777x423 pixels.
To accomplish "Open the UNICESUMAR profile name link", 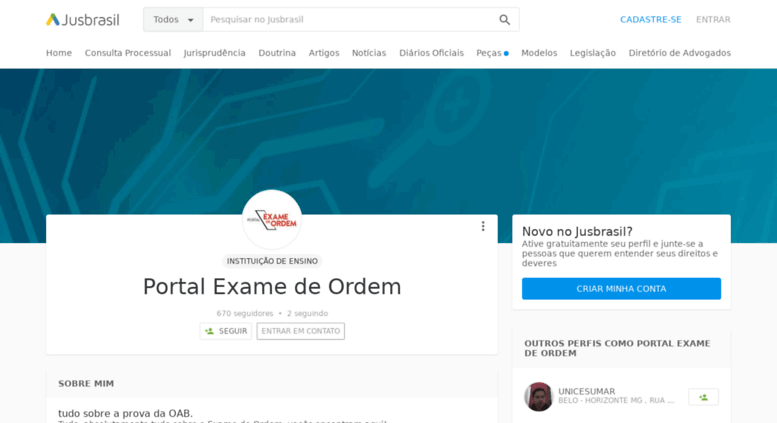I will 587,391.
